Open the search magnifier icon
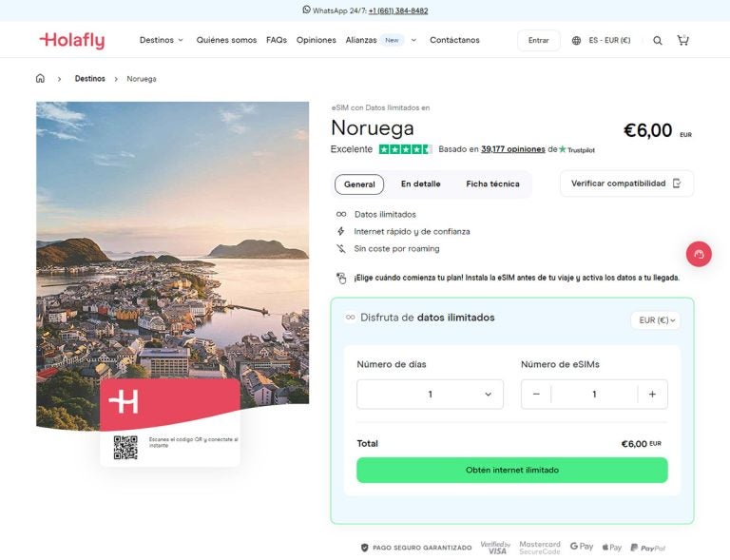Screen dimensions: 730x560 click(658, 41)
